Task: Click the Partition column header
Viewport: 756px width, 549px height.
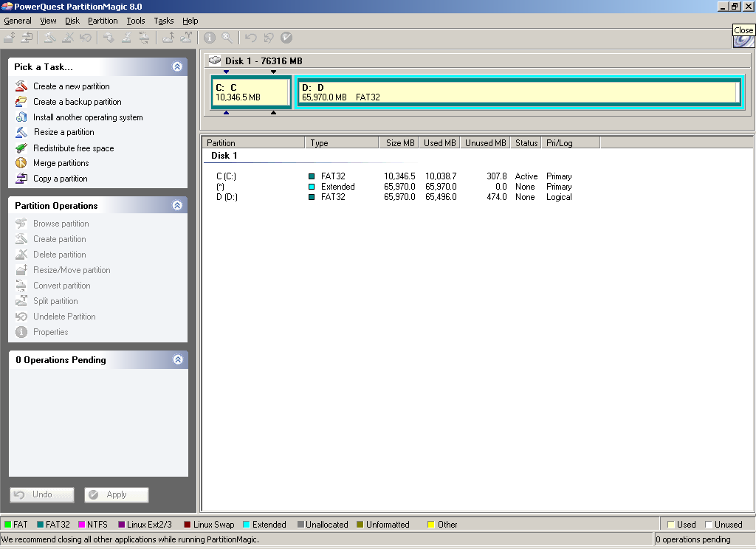Action: pyautogui.click(x=254, y=142)
